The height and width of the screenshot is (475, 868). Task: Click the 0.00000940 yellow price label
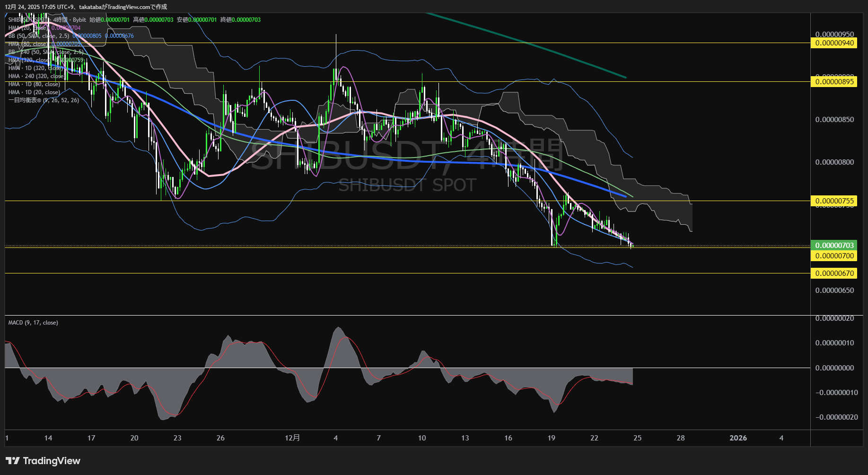[x=834, y=43]
